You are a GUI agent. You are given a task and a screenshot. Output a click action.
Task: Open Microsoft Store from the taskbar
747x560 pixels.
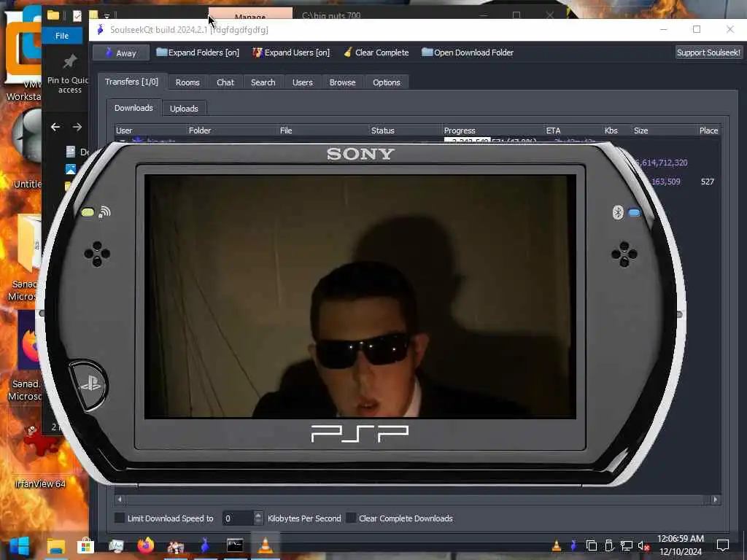(x=86, y=545)
